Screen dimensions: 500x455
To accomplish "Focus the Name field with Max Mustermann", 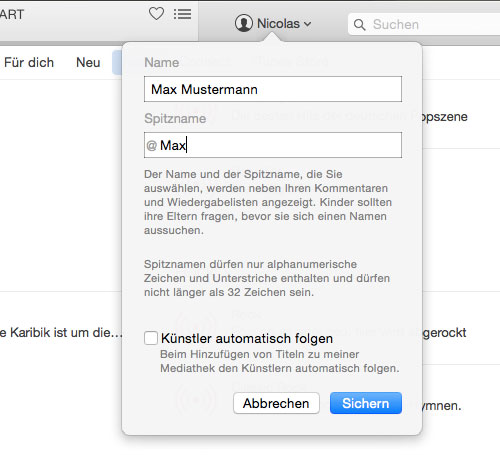I will point(273,89).
